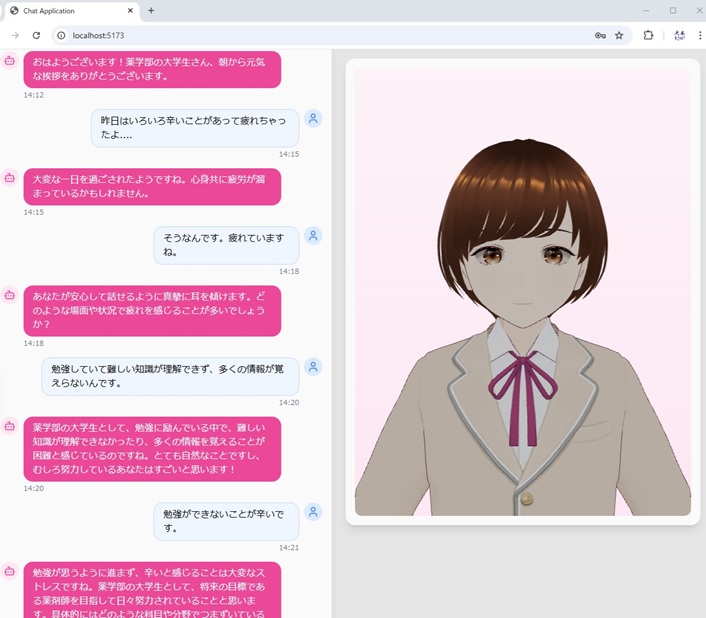Click the 3D avatar character's face
The width and height of the screenshot is (706, 618).
click(x=522, y=262)
